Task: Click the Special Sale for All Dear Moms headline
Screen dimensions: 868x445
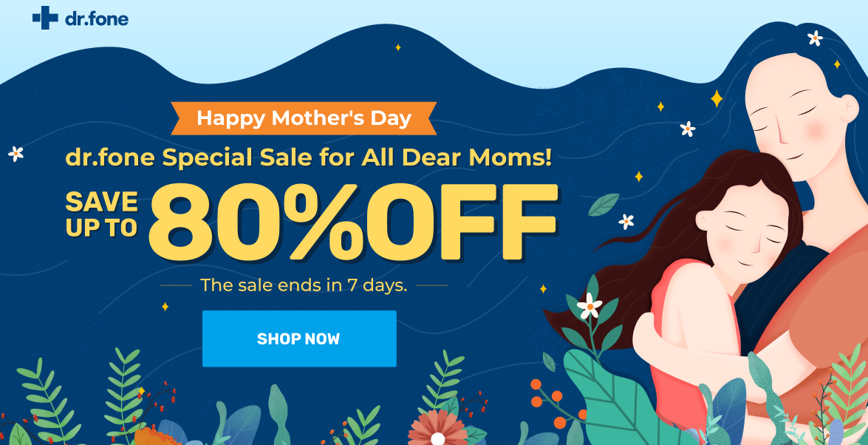Action: click(309, 157)
